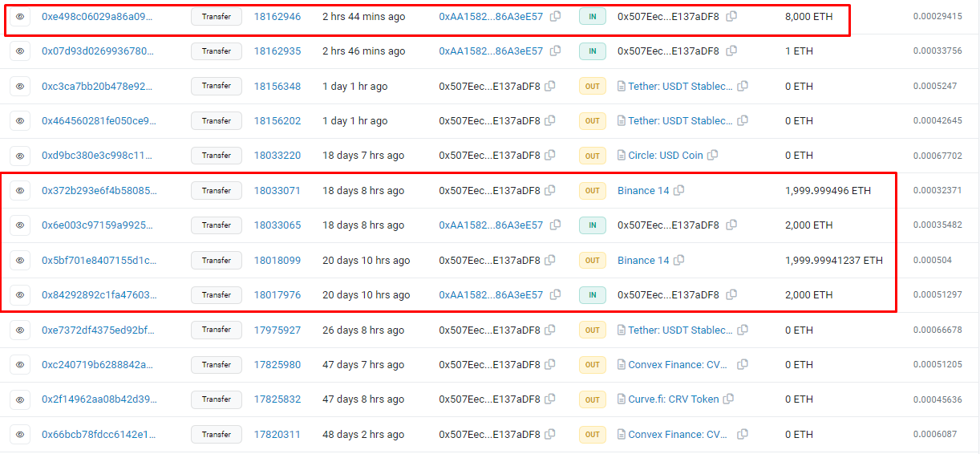The width and height of the screenshot is (980, 454).
Task: Click the eye icon for transaction 0x84292892c1fa47603
Action: (20, 295)
